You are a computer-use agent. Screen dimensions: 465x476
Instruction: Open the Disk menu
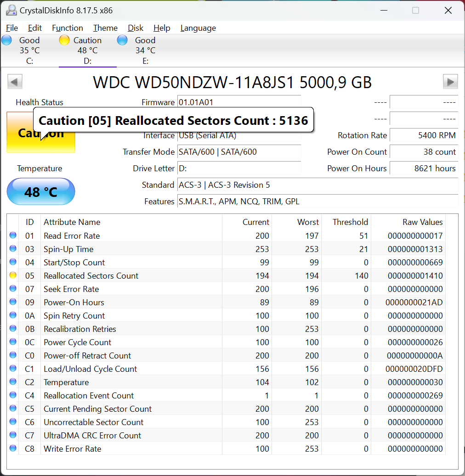tap(135, 28)
